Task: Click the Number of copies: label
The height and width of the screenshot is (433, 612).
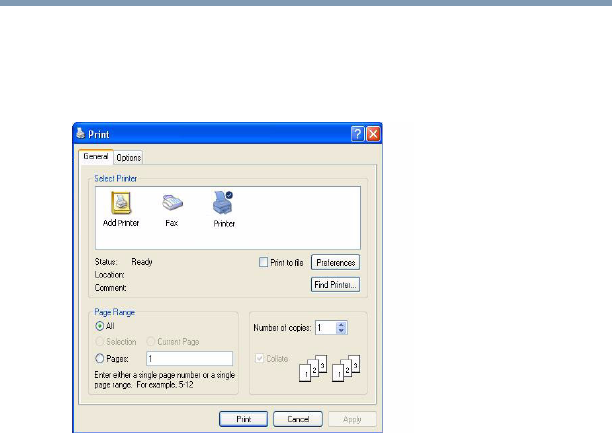Action: (x=282, y=328)
